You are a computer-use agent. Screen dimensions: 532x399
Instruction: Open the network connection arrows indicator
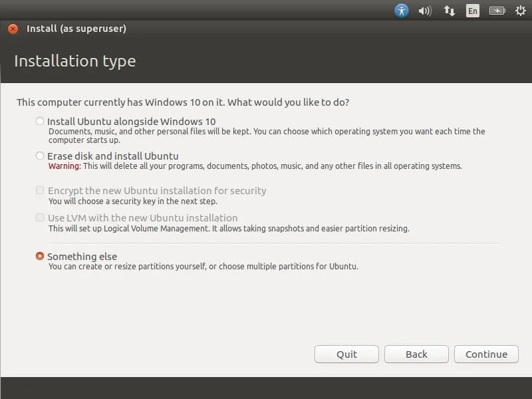[450, 11]
